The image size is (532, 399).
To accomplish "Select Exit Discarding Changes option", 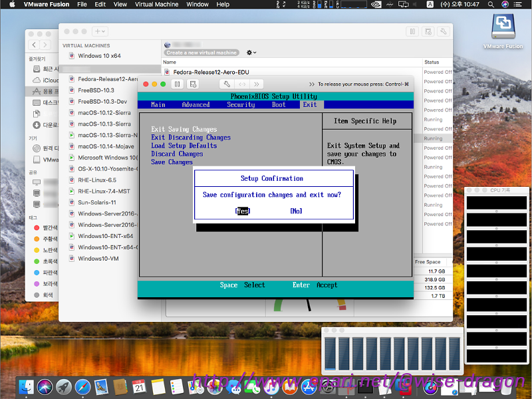I will (191, 138).
